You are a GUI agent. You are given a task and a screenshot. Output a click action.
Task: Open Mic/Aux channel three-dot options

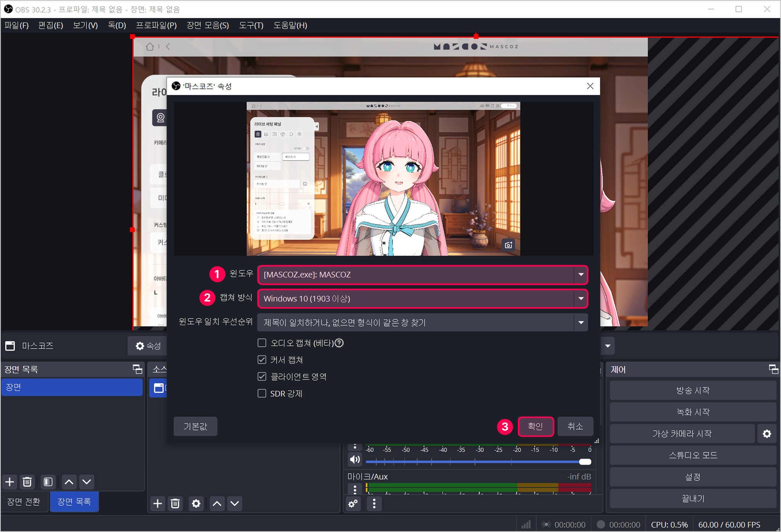click(x=355, y=489)
